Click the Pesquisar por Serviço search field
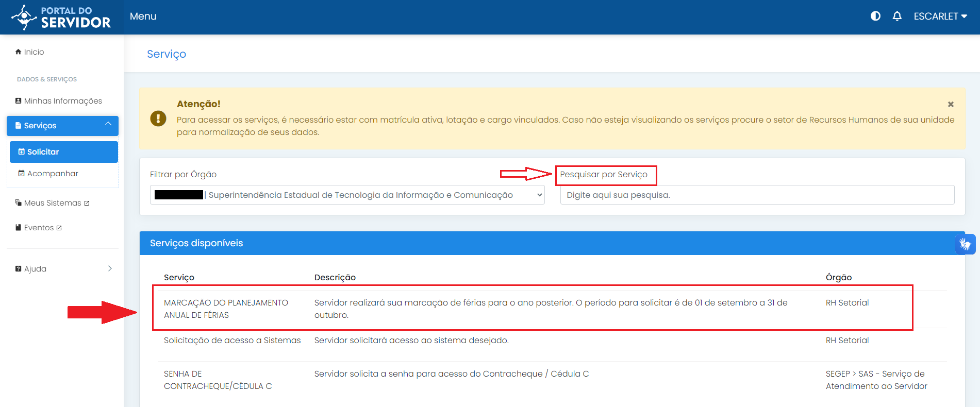This screenshot has height=407, width=980. [757, 195]
